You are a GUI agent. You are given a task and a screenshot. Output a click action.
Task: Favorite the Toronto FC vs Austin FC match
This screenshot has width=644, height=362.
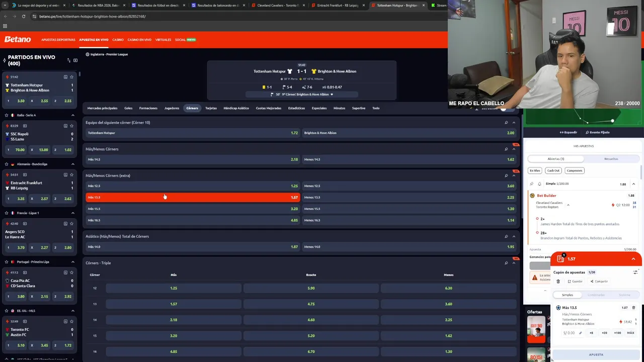[x=71, y=321]
